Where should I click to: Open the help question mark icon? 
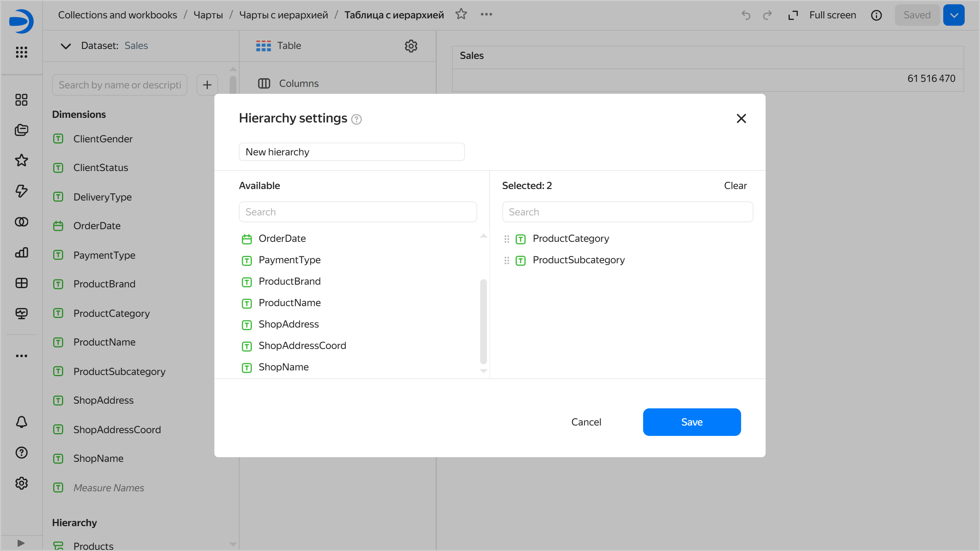(21, 453)
